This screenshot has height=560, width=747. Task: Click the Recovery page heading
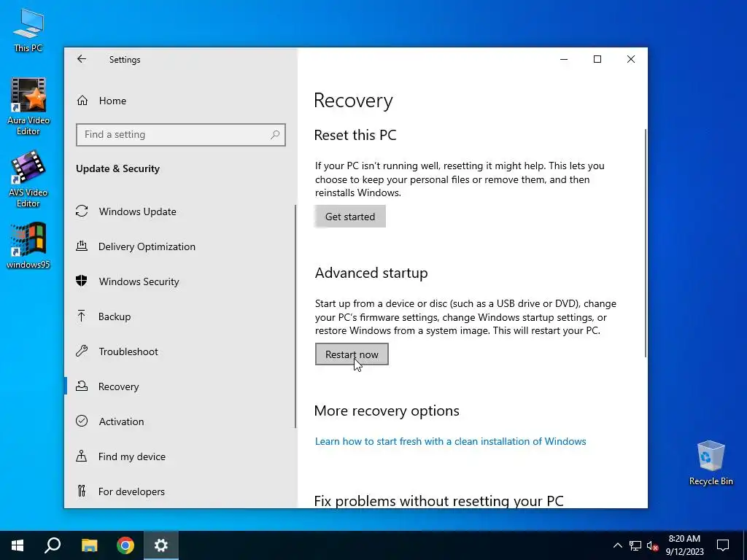[354, 101]
